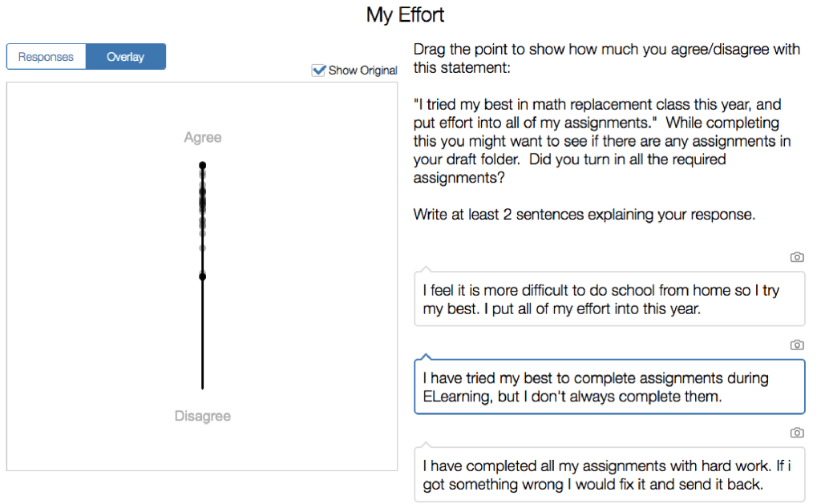The height and width of the screenshot is (504, 821).
Task: Click the solid black point mid-line
Action: tap(202, 276)
